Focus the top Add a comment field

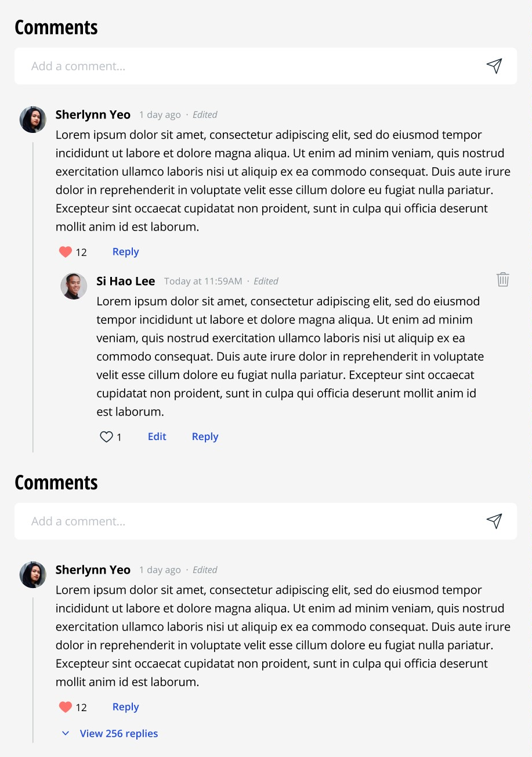click(249, 66)
